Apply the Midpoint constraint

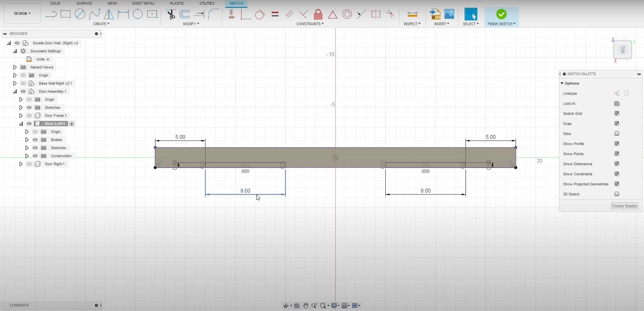point(332,14)
